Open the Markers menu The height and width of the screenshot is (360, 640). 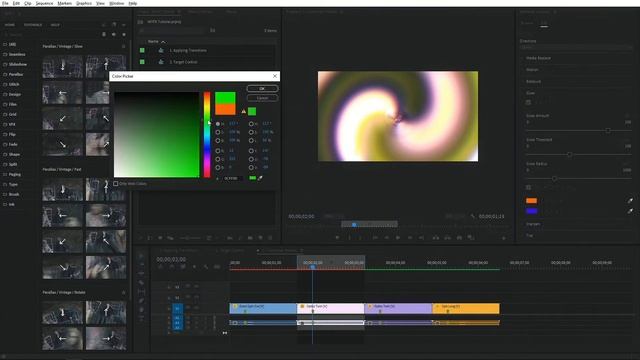pyautogui.click(x=64, y=3)
